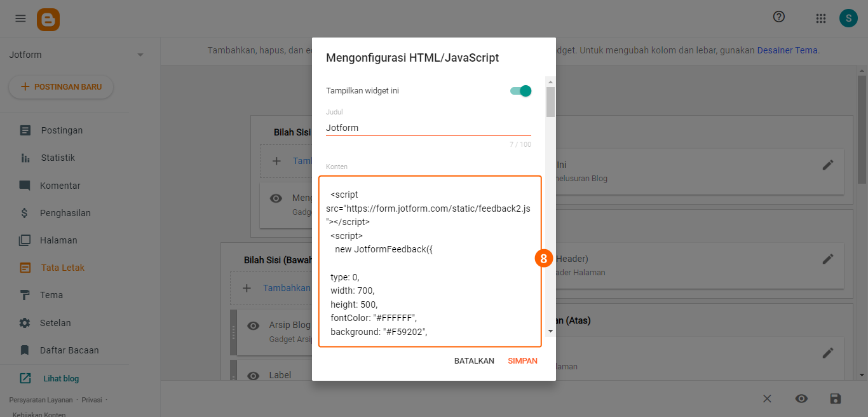Click the dialog's vertical scrollbar thumb

click(x=550, y=102)
